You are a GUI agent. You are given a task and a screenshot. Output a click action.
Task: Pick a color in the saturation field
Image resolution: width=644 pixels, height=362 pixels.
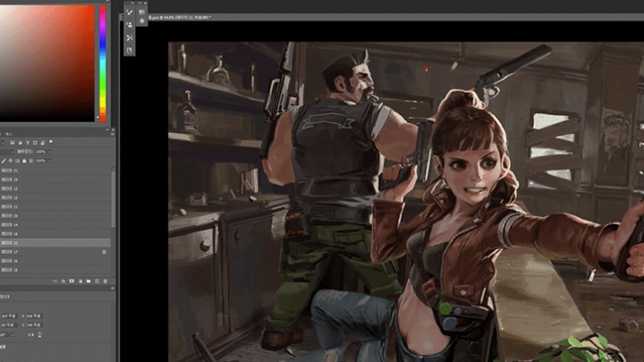click(47, 63)
